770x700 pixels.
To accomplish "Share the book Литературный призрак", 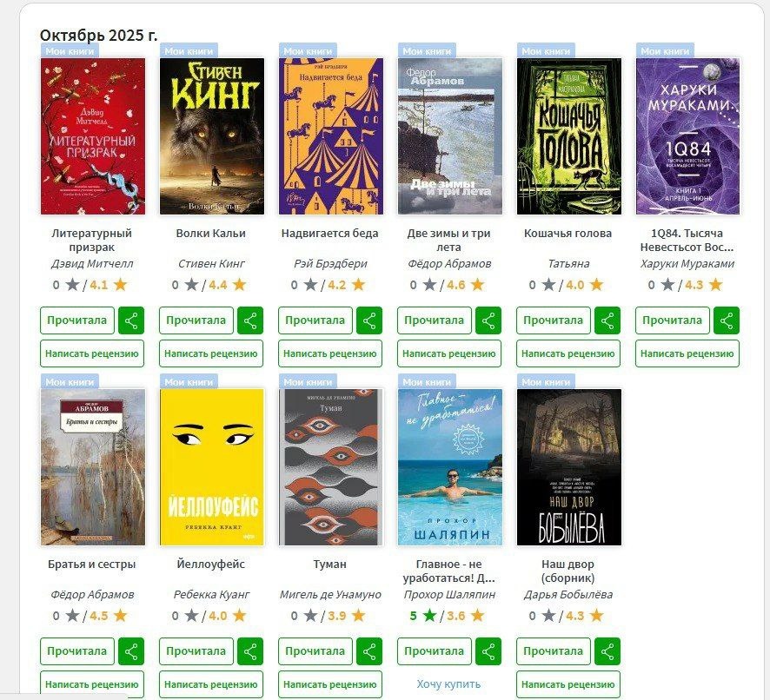I will [x=131, y=320].
